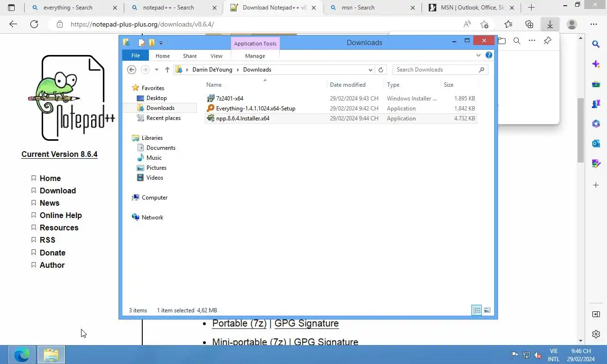The height and width of the screenshot is (364, 607).
Task: Select Computer in the navigation pane
Action: pyautogui.click(x=155, y=198)
